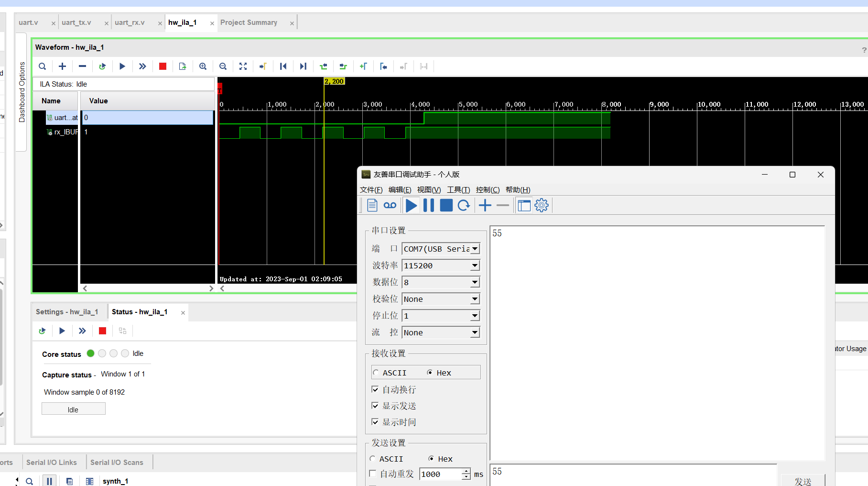Toggle auto re-trigger in waveform toolbar
Screen dimensions: 868x486
(x=102, y=66)
